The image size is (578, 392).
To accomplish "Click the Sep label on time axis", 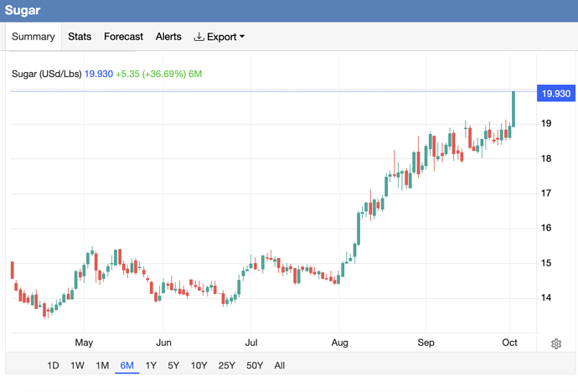I will [426, 343].
